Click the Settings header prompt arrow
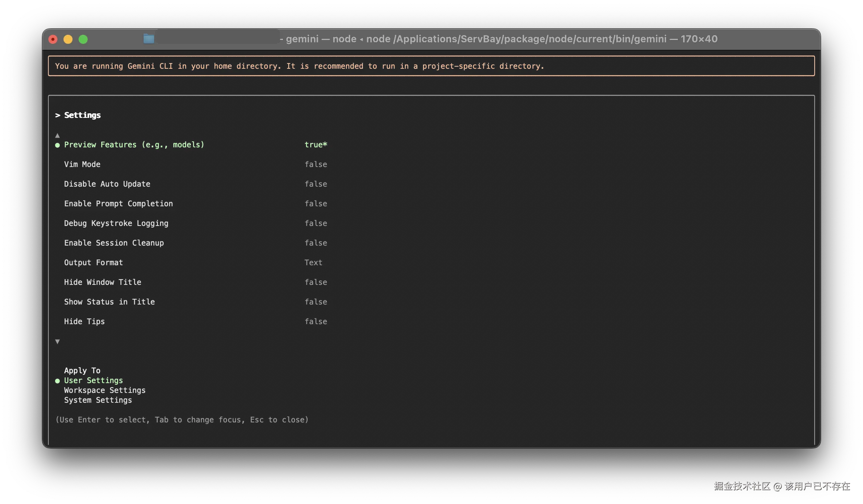The height and width of the screenshot is (504, 863). (x=58, y=115)
